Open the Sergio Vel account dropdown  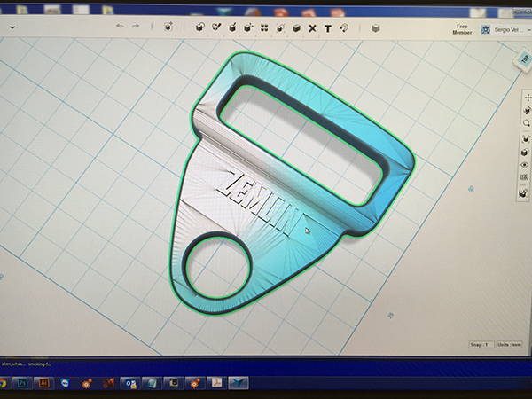[x=505, y=30]
